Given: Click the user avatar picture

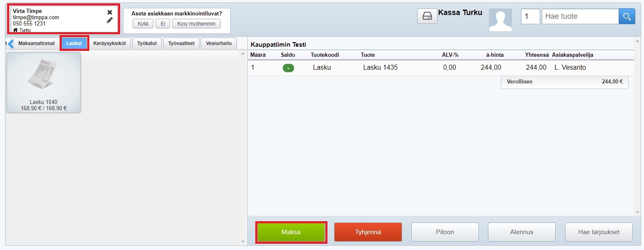Looking at the screenshot, I should click(500, 20).
